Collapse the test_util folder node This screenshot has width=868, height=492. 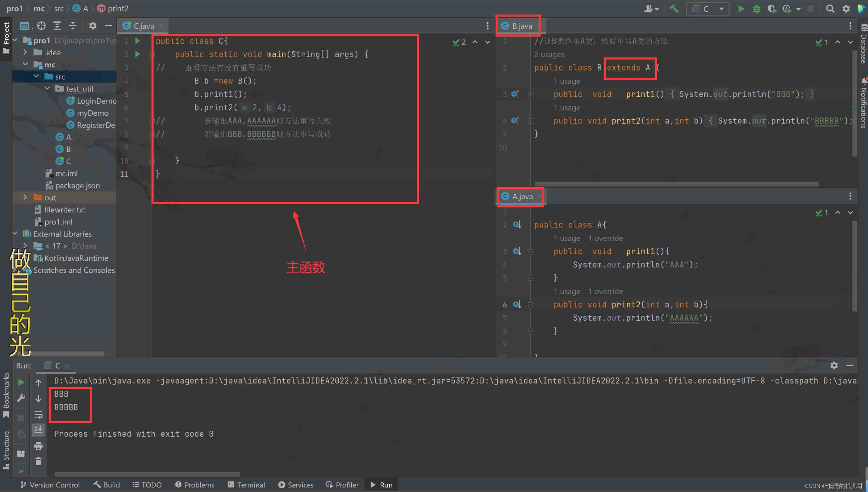coord(47,89)
